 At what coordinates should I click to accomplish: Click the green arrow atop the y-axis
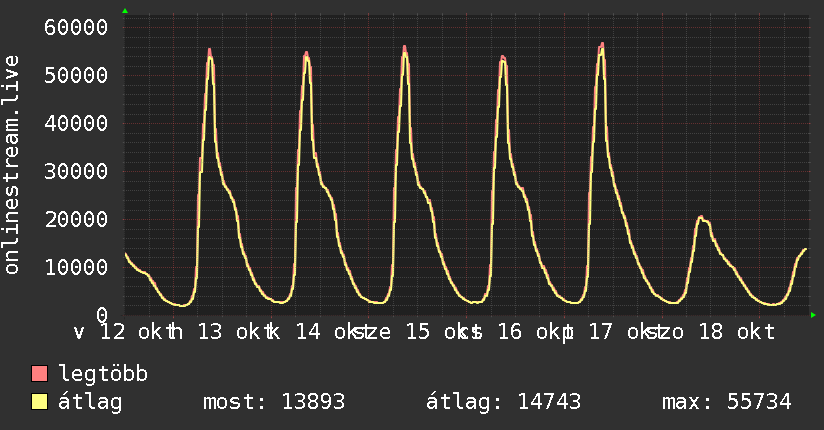click(125, 11)
